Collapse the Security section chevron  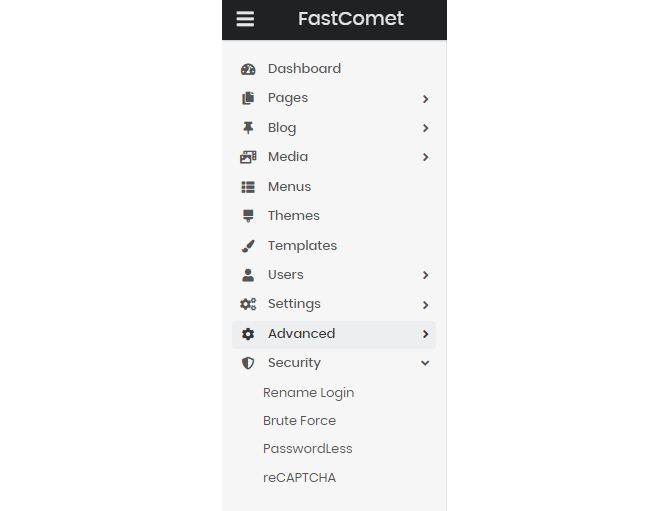(425, 363)
